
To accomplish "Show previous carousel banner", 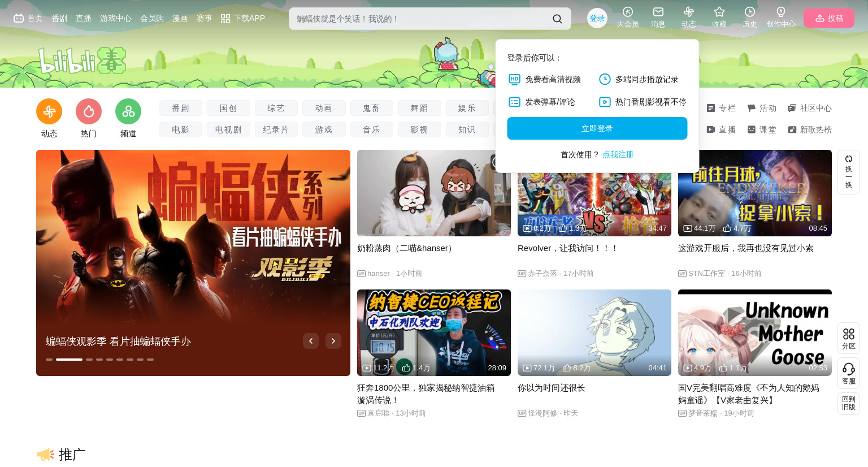I will [311, 341].
